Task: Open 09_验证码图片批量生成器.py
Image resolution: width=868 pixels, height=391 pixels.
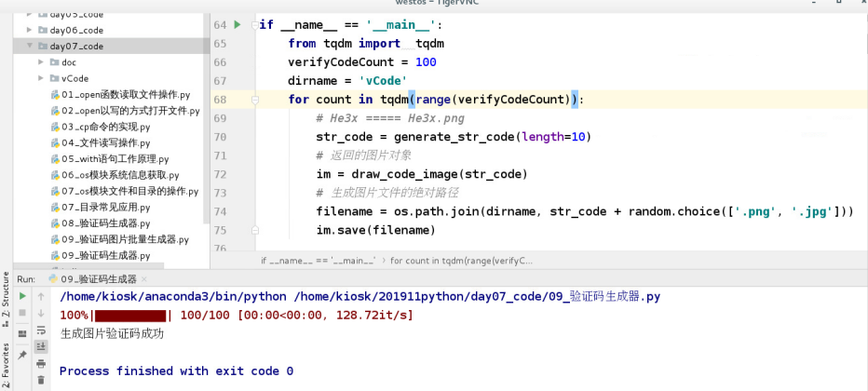Action: [125, 239]
